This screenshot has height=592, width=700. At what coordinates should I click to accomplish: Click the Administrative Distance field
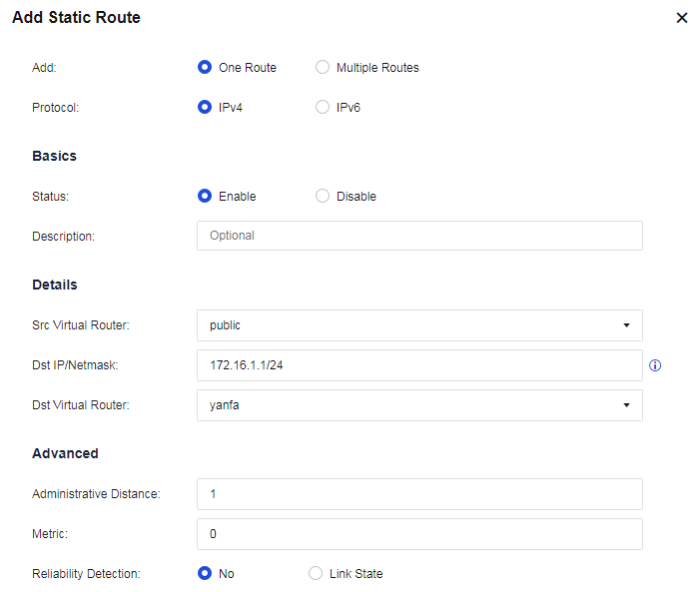click(419, 494)
